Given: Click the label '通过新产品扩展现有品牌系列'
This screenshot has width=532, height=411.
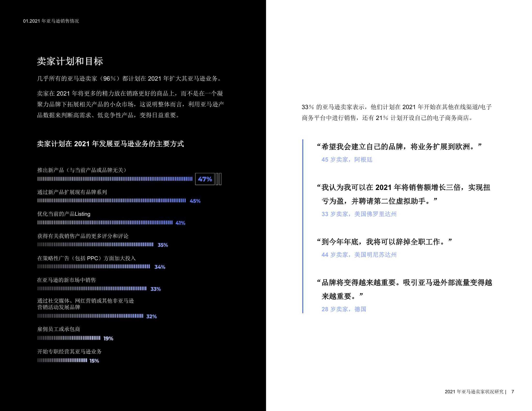Looking at the screenshot, I should (x=72, y=192).
